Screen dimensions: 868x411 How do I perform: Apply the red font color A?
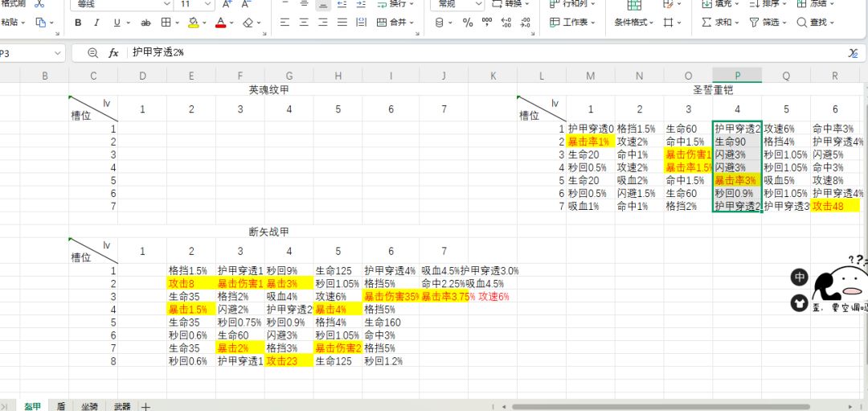[x=221, y=23]
